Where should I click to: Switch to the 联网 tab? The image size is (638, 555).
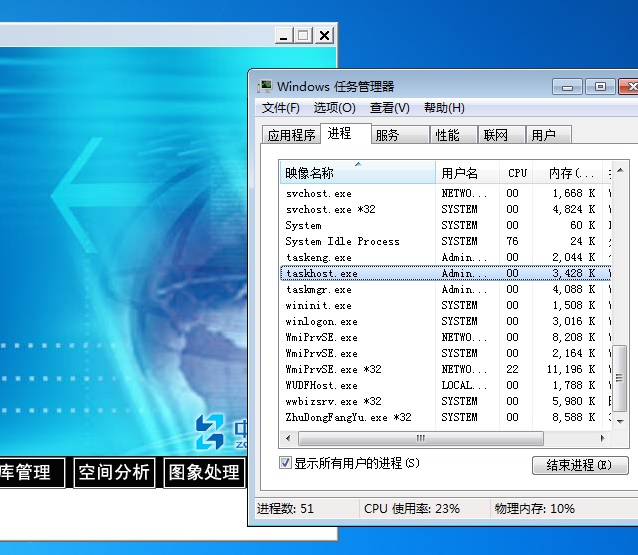(x=501, y=135)
